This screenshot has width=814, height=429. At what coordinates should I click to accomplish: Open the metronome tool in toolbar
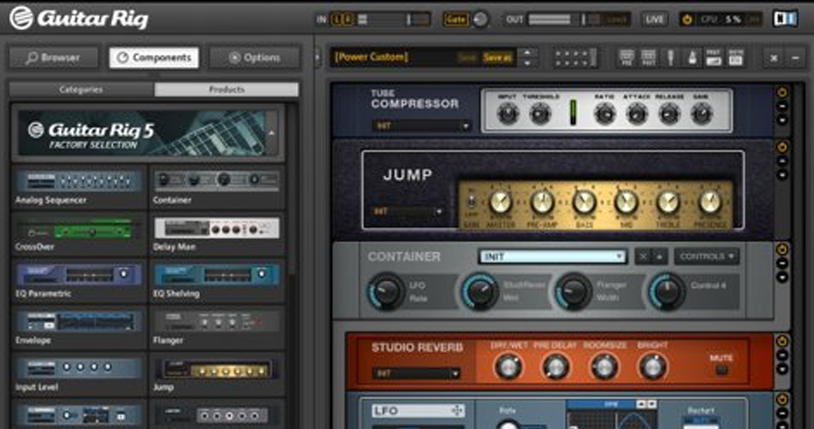[x=692, y=58]
